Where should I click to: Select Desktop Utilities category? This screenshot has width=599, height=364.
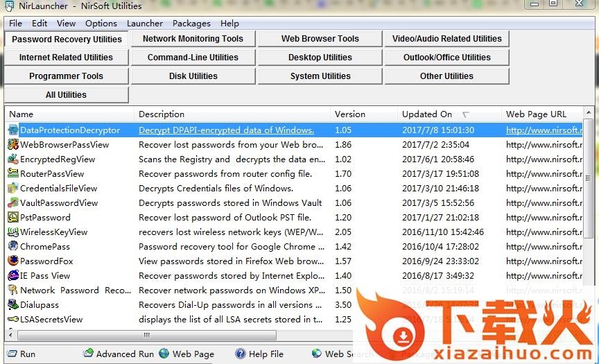pos(320,58)
